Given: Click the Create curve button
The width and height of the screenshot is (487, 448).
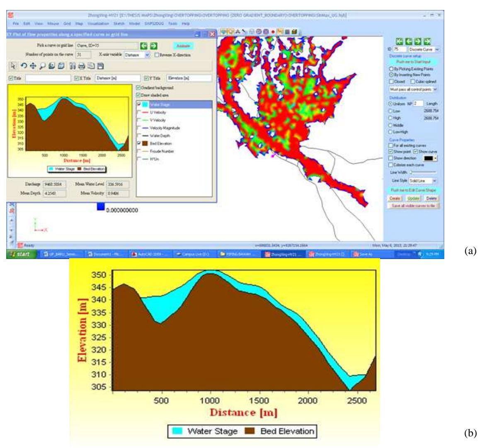Looking at the screenshot, I should (395, 199).
